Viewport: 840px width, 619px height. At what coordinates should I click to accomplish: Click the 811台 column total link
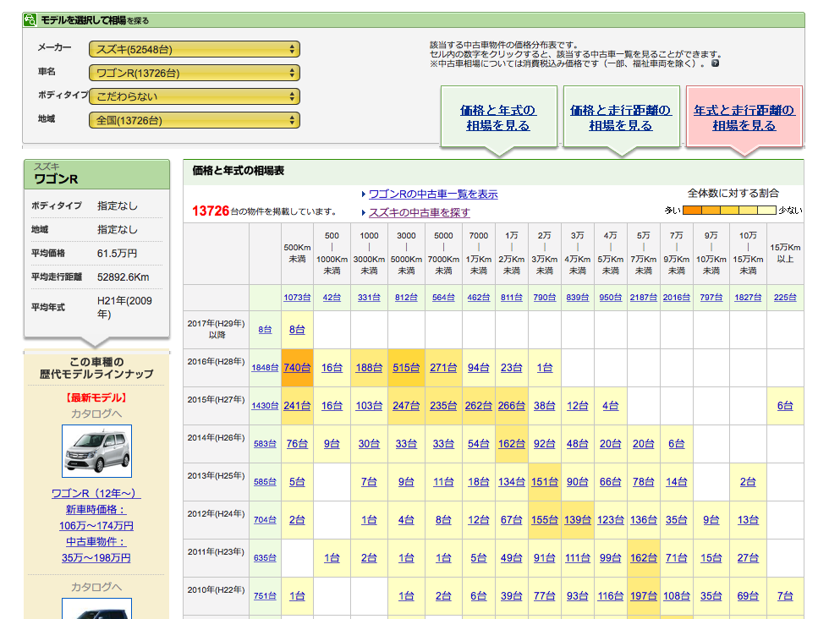(x=512, y=297)
